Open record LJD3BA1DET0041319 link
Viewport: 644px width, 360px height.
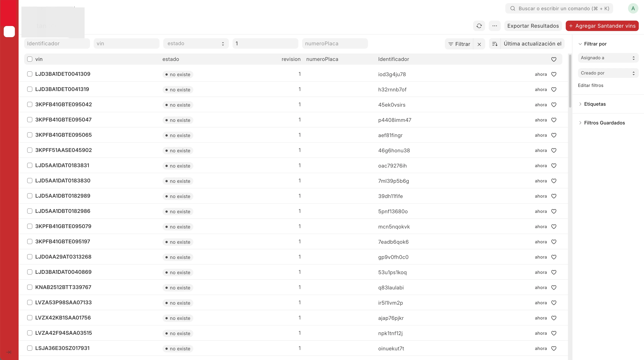pyautogui.click(x=62, y=89)
